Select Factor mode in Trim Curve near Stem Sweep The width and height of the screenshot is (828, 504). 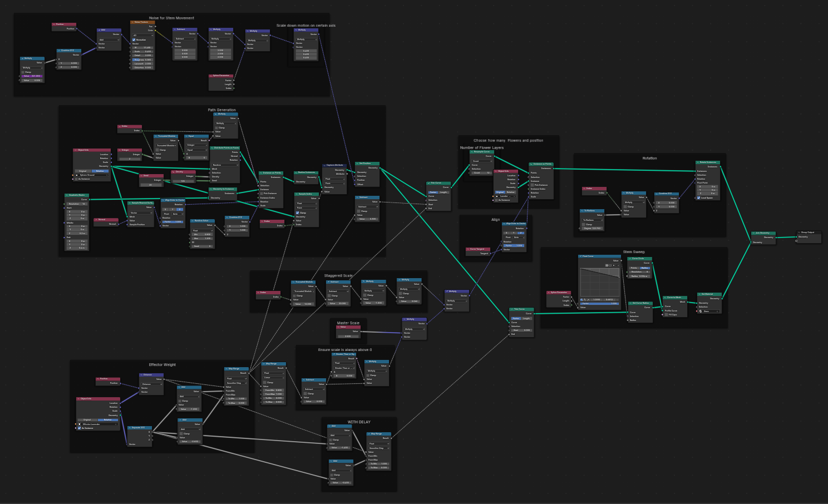point(516,318)
